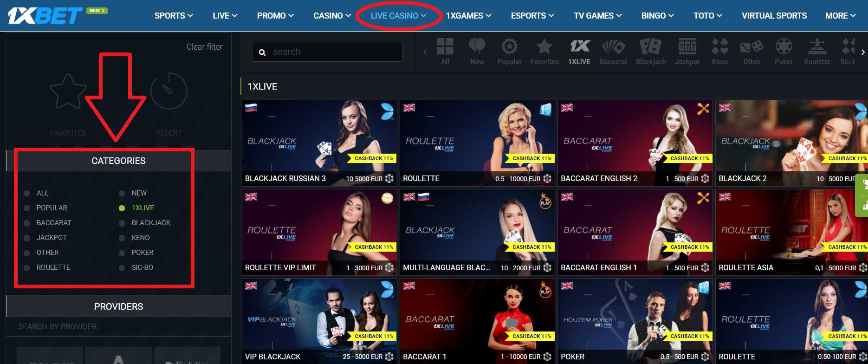Click settings gear on Baccarat English 1
The width and height of the screenshot is (868, 364).
tap(705, 267)
